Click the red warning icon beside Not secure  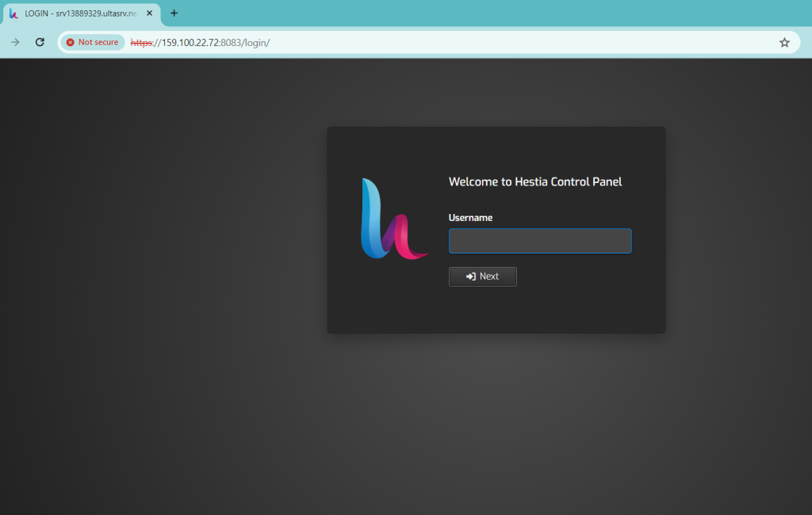(x=71, y=43)
